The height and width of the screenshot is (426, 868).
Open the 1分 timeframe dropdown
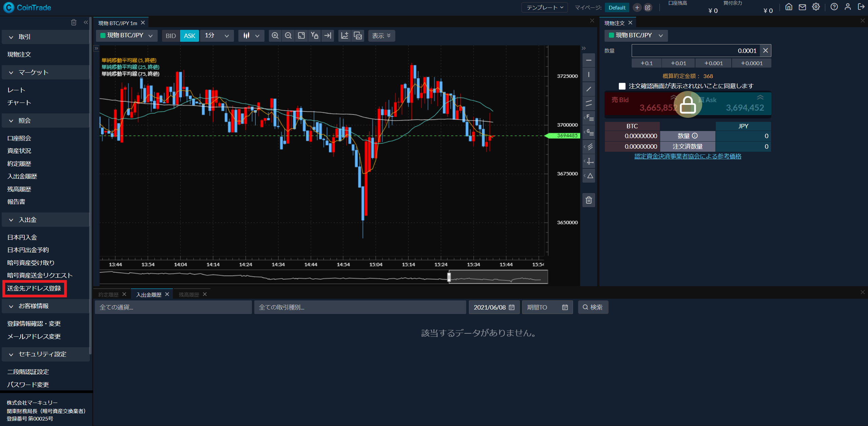tap(217, 36)
